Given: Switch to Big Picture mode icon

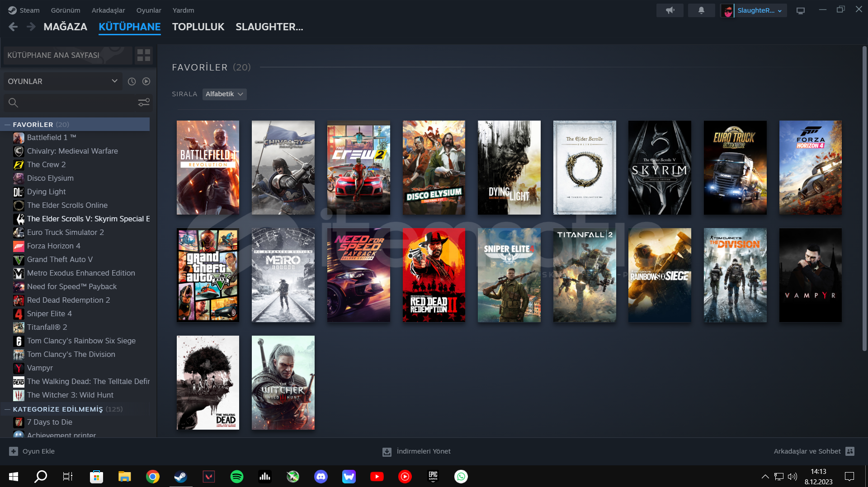Looking at the screenshot, I should pos(801,10).
